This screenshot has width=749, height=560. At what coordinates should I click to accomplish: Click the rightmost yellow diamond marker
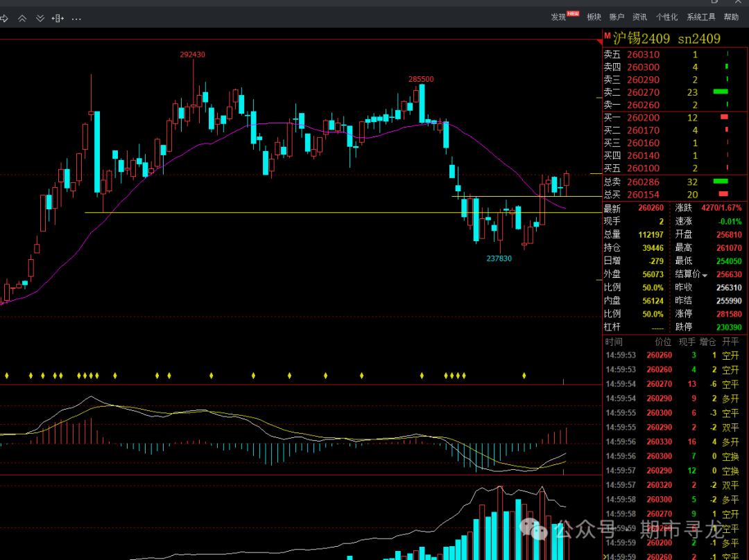tap(524, 376)
